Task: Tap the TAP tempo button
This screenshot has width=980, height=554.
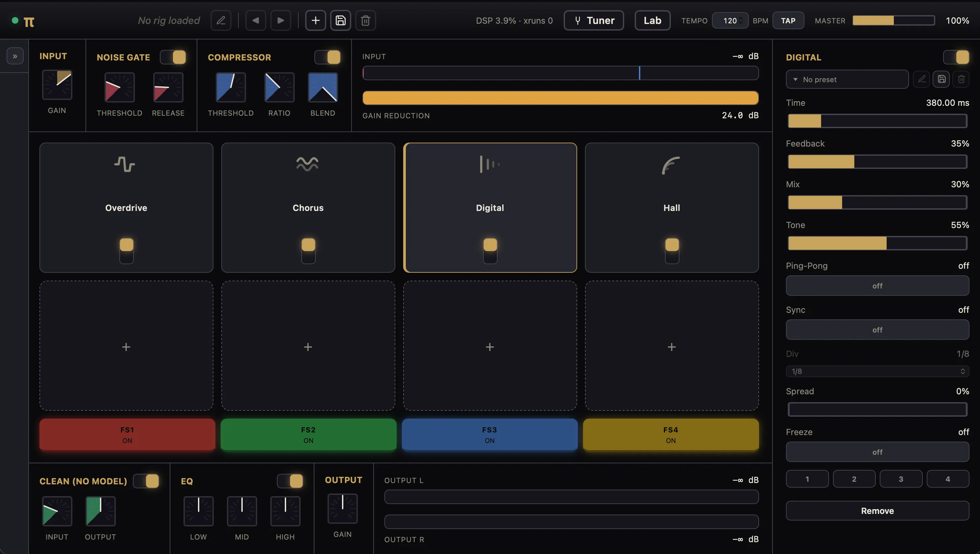Action: (788, 21)
